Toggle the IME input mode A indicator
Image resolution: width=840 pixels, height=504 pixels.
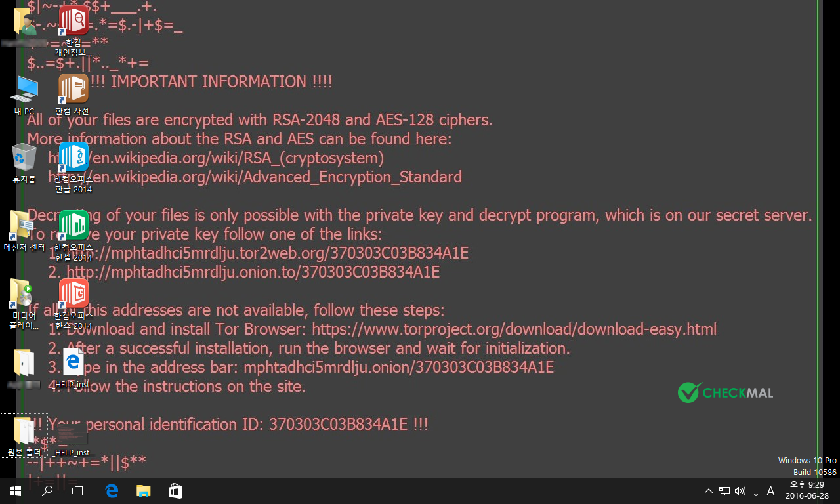pyautogui.click(x=771, y=491)
